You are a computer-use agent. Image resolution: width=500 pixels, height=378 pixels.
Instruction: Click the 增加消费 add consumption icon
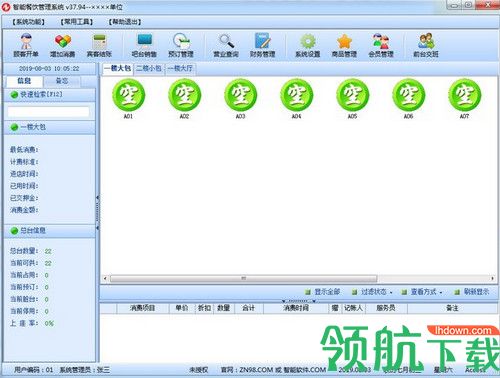(x=63, y=45)
